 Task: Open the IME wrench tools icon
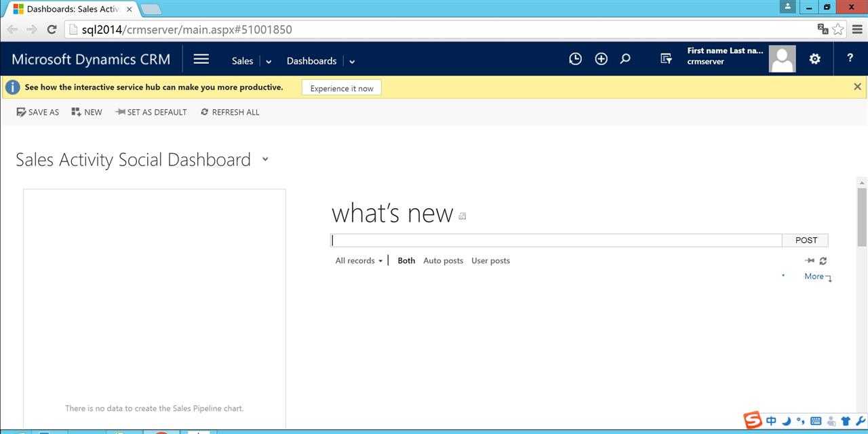coord(861,421)
